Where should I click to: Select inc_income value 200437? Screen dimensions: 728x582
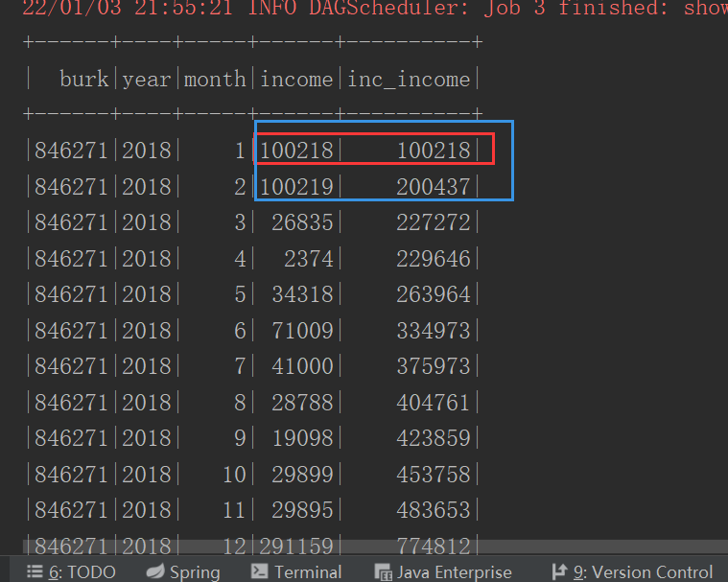[x=434, y=187]
